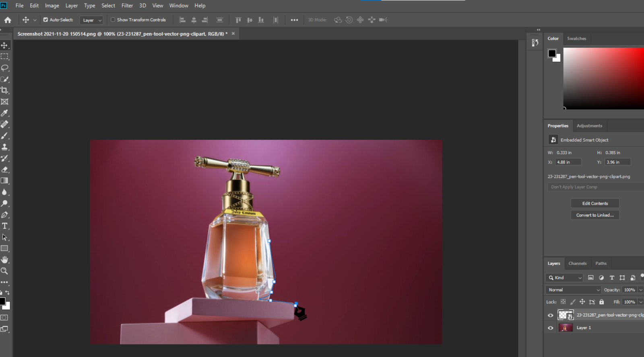This screenshot has width=644, height=357.
Task: Select the Crop tool
Action: point(5,90)
